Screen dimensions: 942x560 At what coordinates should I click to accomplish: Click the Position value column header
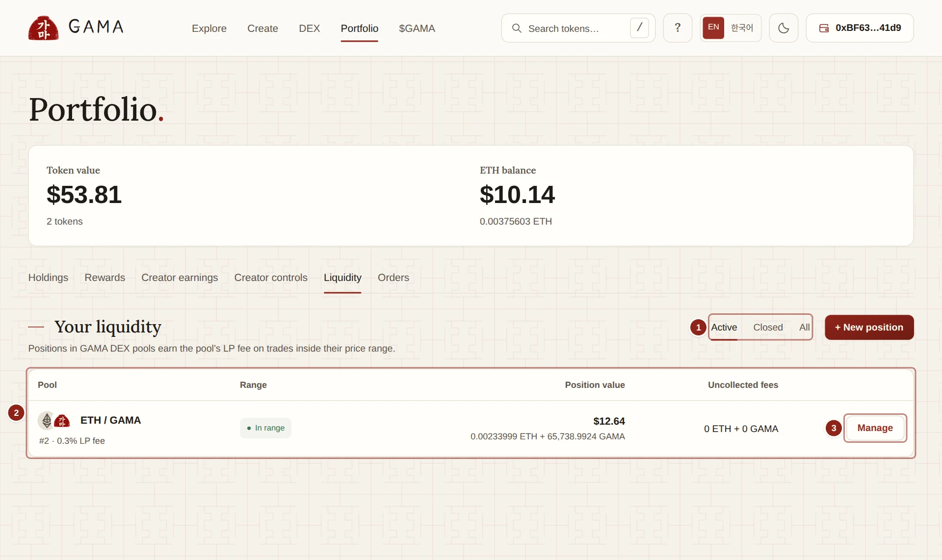click(x=595, y=385)
